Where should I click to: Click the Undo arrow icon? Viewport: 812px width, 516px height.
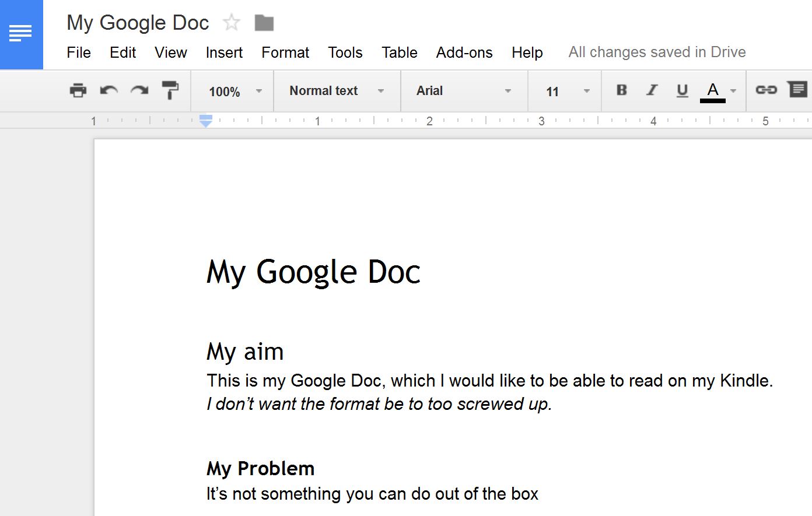click(109, 90)
